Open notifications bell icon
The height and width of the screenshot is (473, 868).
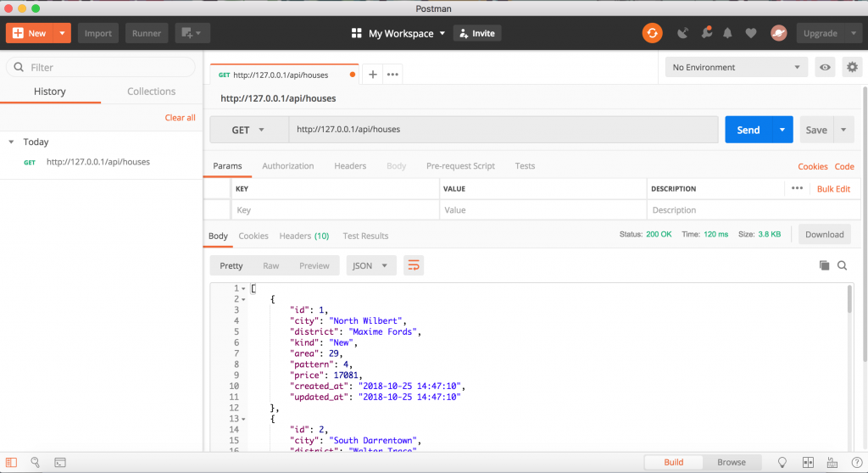tap(727, 33)
